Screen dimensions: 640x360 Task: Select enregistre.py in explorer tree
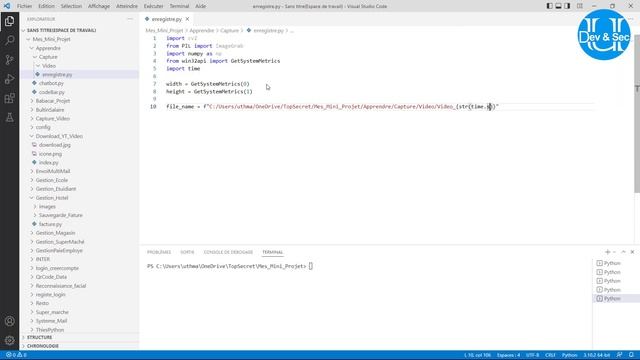click(x=57, y=75)
